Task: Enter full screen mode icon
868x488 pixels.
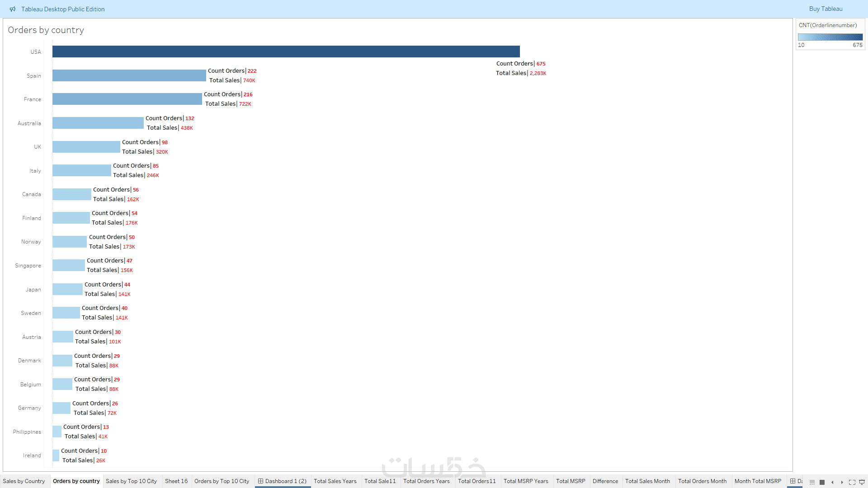Action: click(x=852, y=482)
